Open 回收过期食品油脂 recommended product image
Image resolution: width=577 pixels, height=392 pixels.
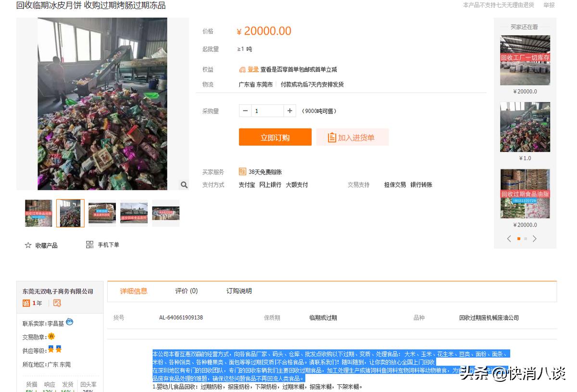click(525, 194)
